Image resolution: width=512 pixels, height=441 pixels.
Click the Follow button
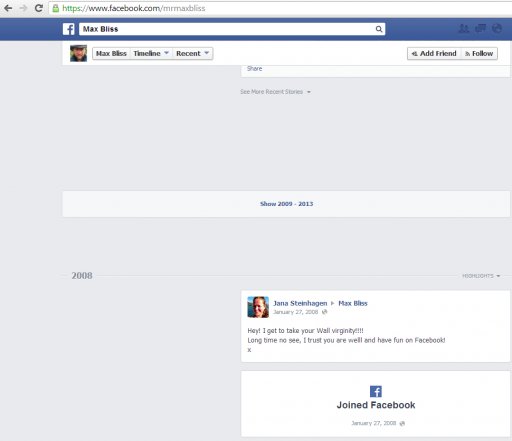point(479,53)
